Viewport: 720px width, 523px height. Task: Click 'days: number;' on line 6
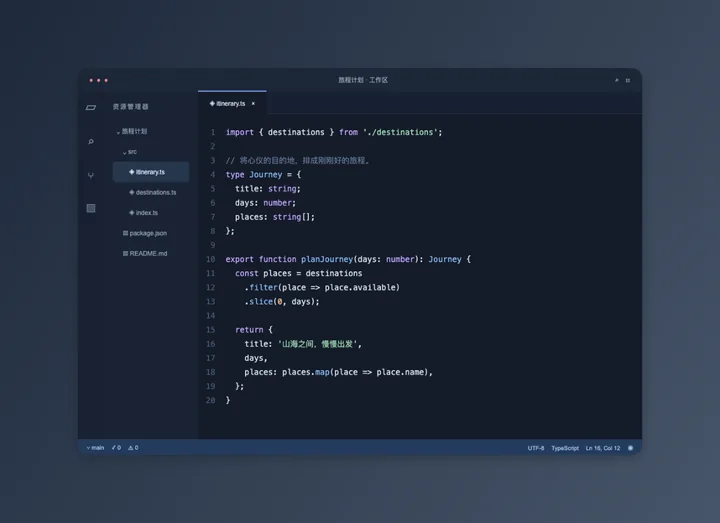tap(265, 203)
